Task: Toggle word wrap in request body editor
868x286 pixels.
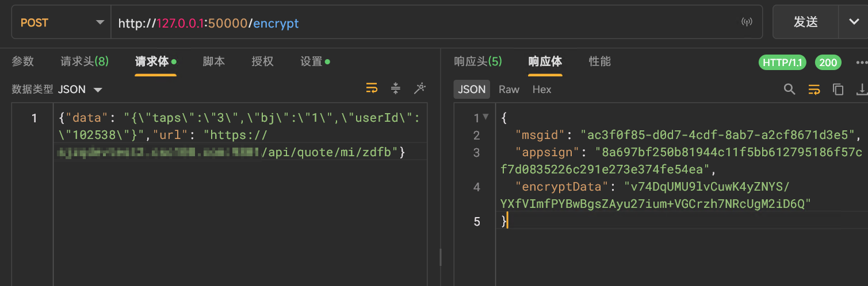Action: click(372, 88)
